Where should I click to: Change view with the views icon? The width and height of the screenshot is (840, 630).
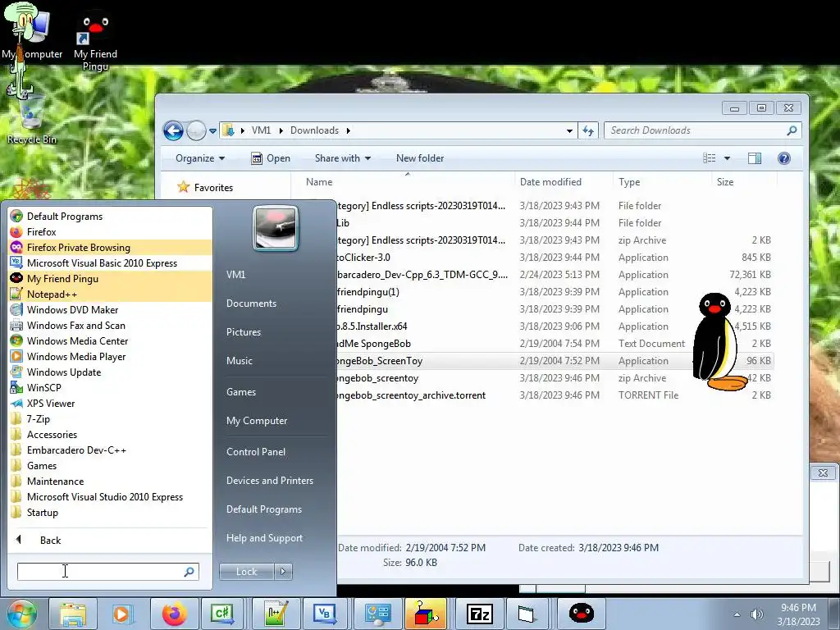(710, 158)
